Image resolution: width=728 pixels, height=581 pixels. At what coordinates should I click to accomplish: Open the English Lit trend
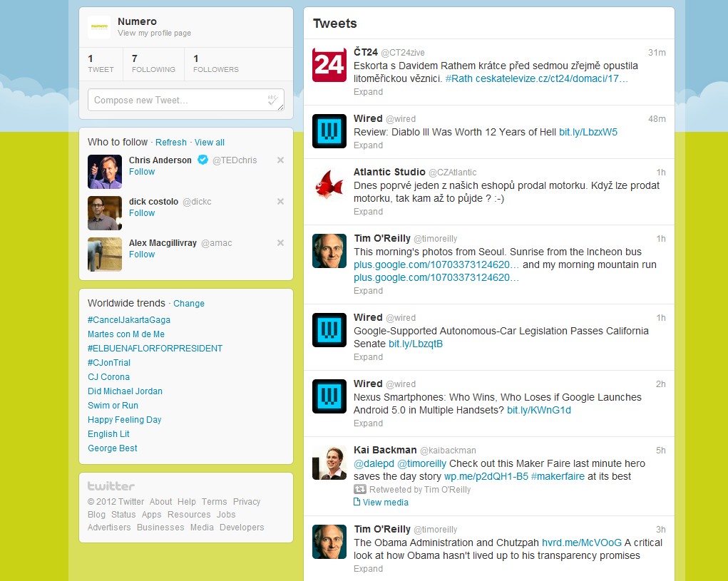(108, 434)
